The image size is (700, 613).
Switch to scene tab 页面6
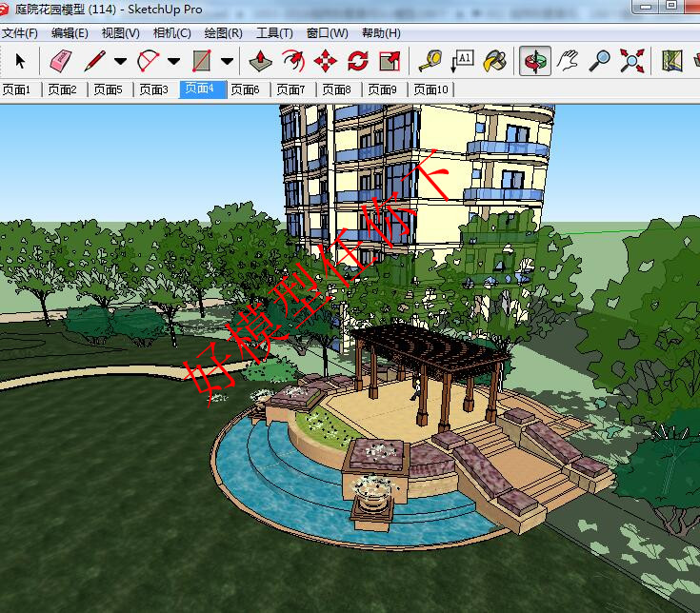click(245, 89)
